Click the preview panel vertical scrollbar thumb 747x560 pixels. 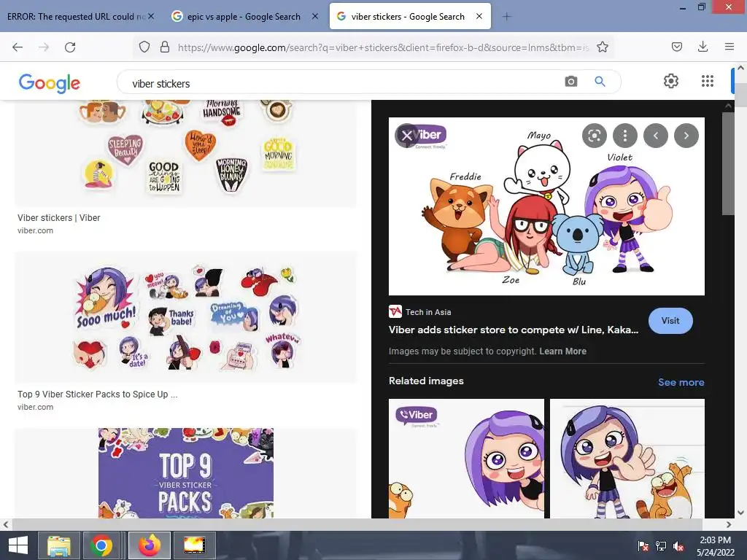point(728,164)
